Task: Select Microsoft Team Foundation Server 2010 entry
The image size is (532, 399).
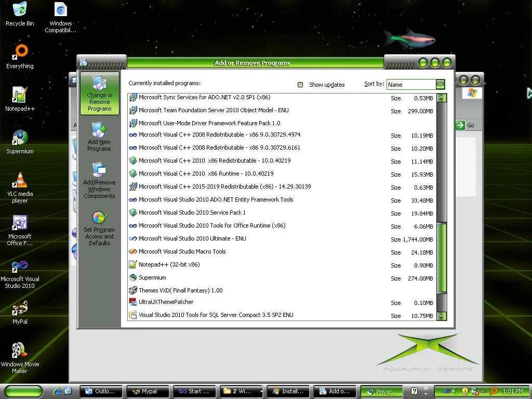Action: [282, 110]
